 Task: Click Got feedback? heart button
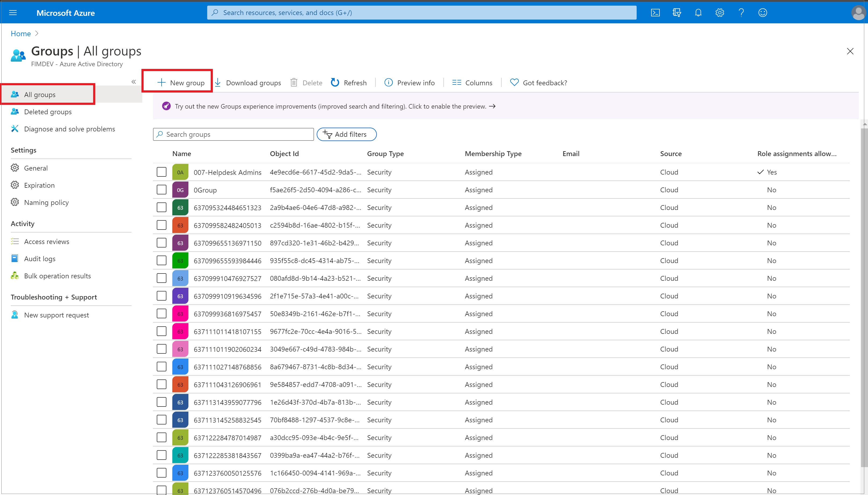click(538, 83)
